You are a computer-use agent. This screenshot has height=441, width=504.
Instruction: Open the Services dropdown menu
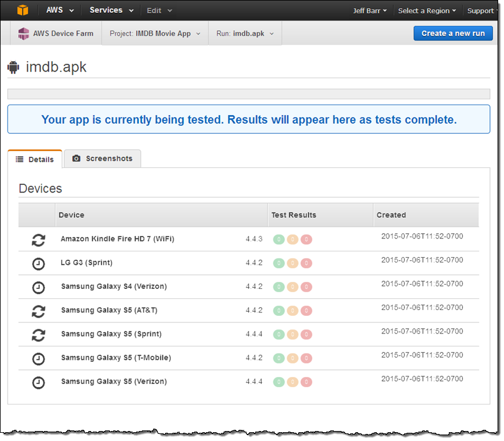click(111, 11)
